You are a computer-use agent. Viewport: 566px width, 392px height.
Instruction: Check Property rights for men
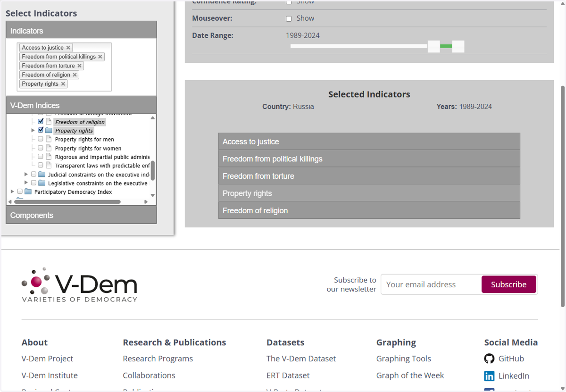(41, 139)
